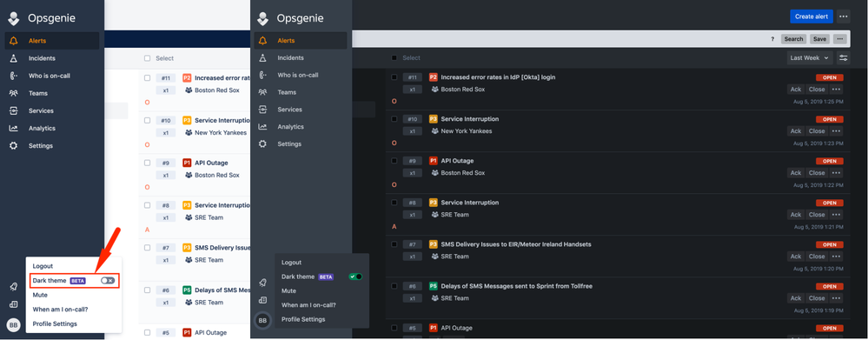Click the BB avatar in dark theme sidebar
Image resolution: width=868 pixels, height=340 pixels.
coord(262,321)
